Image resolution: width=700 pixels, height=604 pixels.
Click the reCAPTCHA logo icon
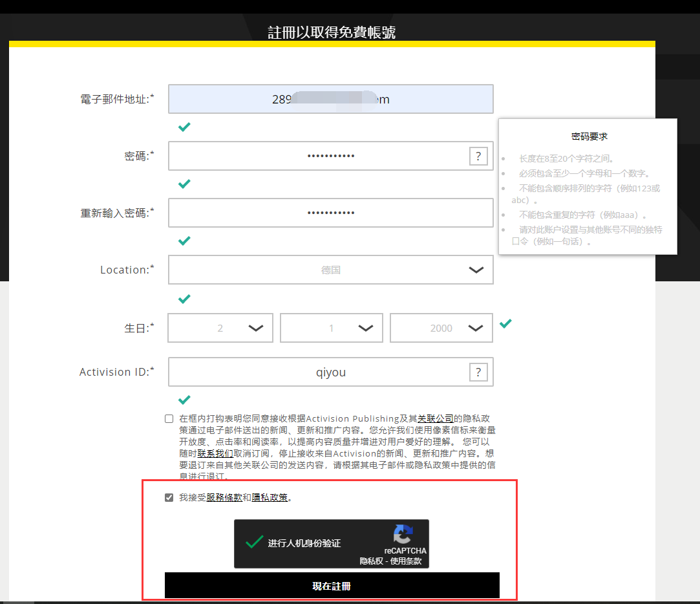coord(403,534)
